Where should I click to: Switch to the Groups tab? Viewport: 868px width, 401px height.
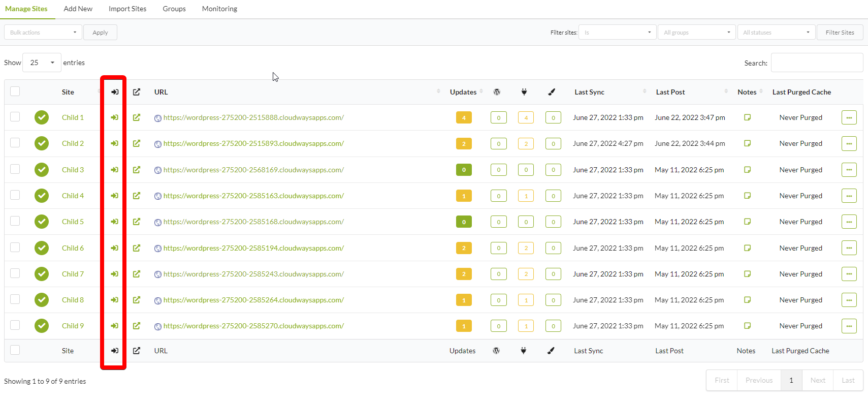(174, 9)
